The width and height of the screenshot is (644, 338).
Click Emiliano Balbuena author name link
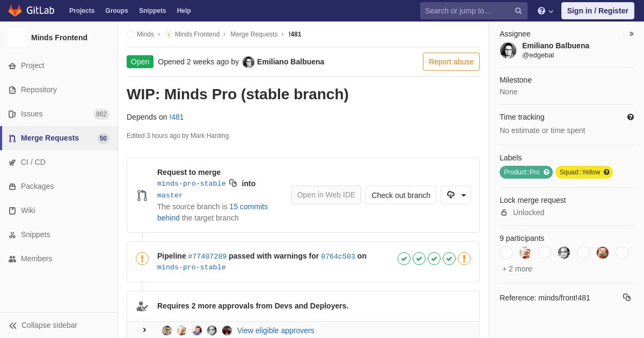(x=290, y=62)
